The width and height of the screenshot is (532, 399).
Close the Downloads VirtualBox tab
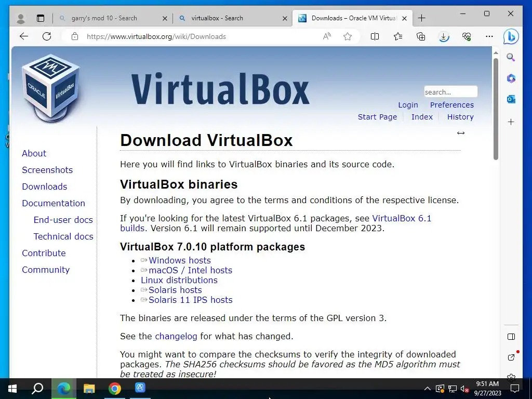(x=404, y=18)
